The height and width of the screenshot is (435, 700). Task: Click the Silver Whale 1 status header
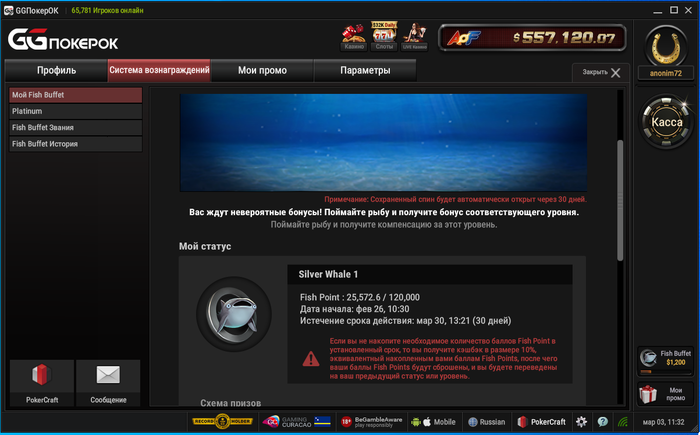click(429, 274)
